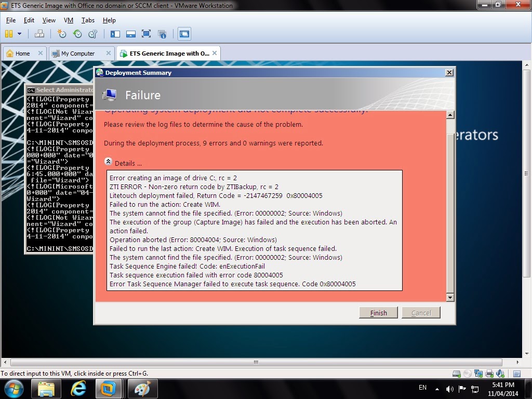Click the 'ZTI ERROR - Non-zero return code' line
Screen dimensions: 532x399
194,187
